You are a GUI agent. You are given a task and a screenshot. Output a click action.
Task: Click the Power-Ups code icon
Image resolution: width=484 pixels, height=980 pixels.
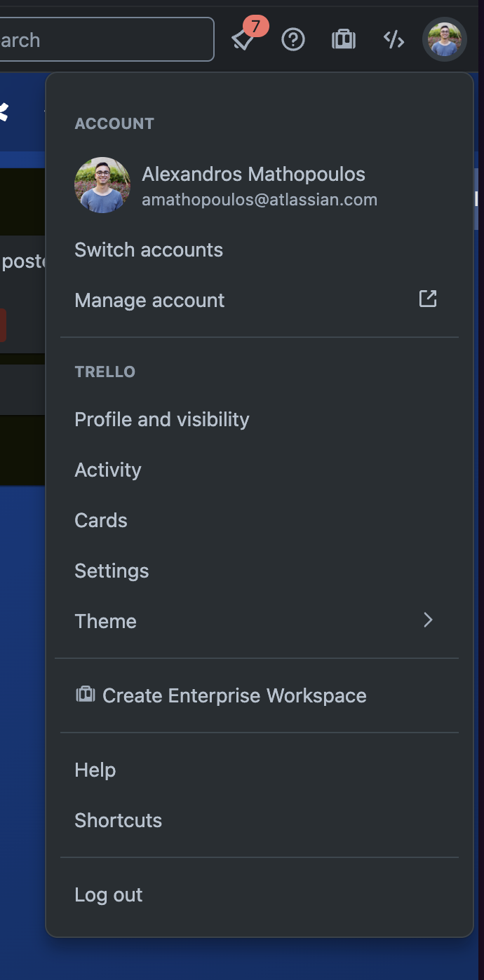[x=394, y=40]
